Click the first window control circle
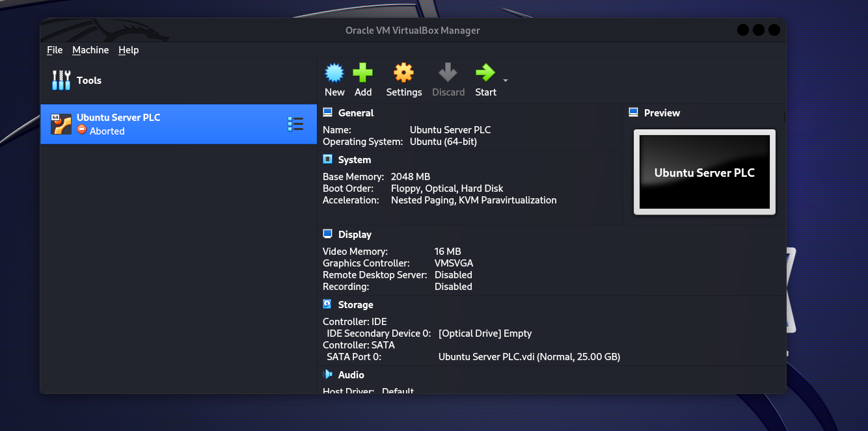Screen dimensions: 868x431 743,30
